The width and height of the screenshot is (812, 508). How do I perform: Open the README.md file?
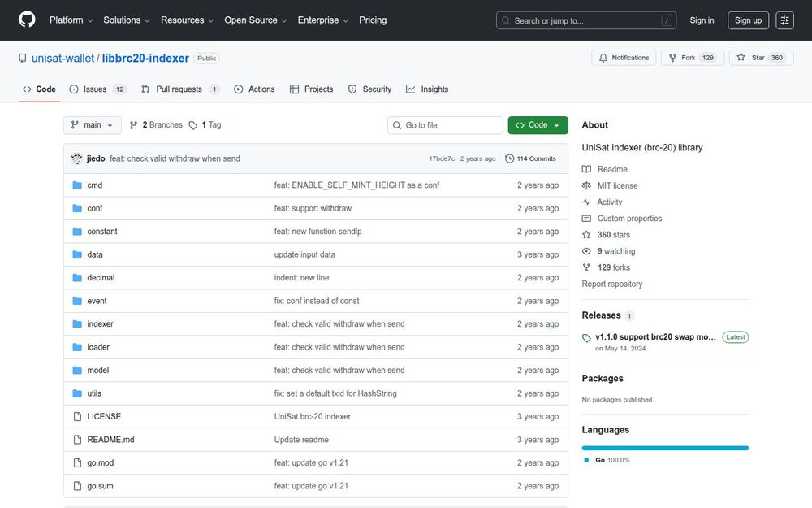(110, 440)
